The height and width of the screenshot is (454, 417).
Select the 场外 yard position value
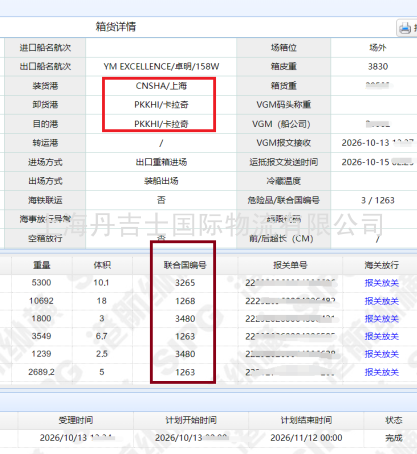point(378,48)
